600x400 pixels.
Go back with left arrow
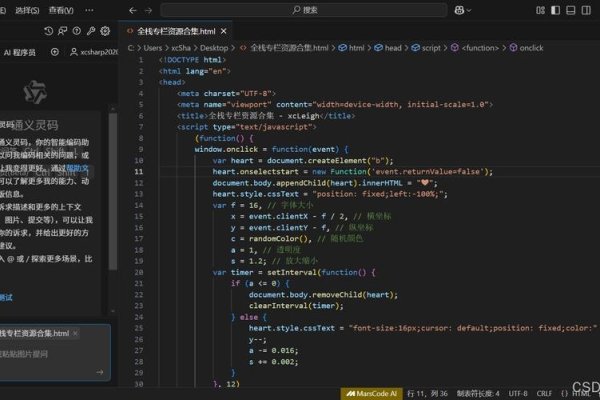click(x=132, y=10)
